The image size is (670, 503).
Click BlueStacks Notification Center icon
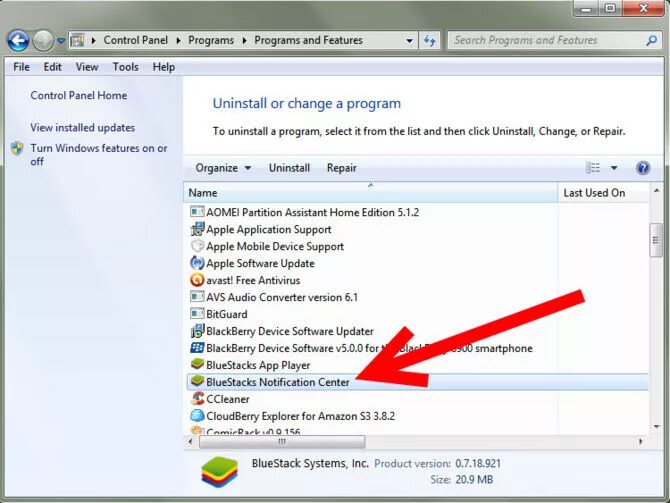click(197, 381)
